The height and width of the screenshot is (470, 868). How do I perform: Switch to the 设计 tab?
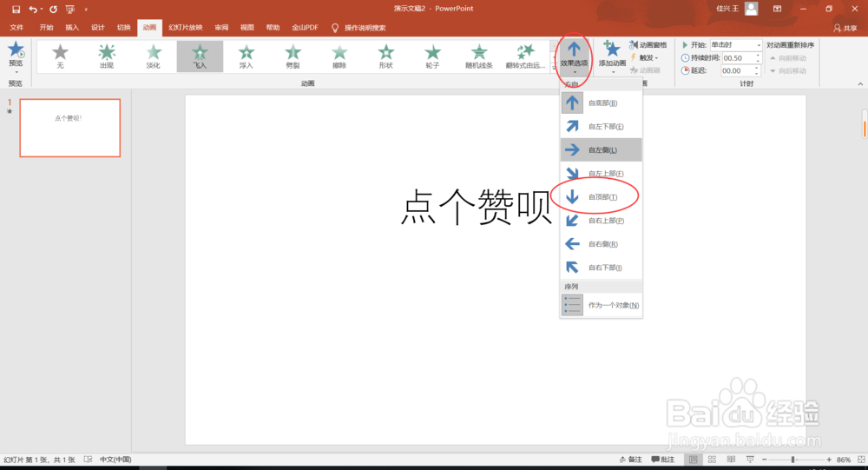point(98,27)
